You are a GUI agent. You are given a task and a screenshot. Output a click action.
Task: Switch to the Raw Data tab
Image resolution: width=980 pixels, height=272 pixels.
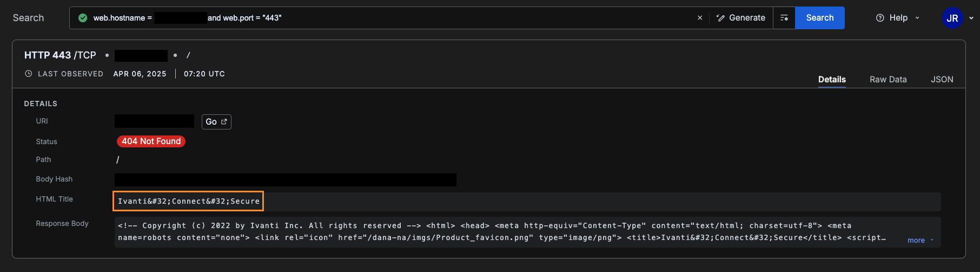888,79
